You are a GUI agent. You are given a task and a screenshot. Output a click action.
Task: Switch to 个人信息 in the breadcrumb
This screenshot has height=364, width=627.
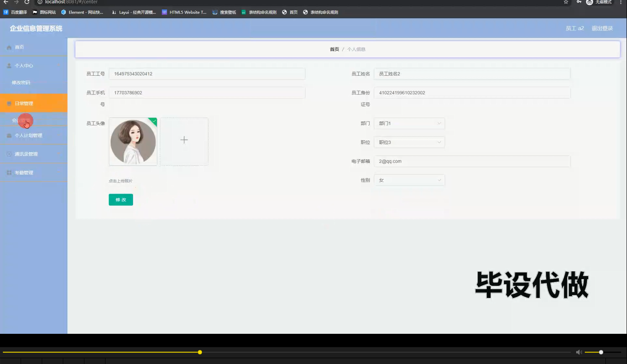[x=356, y=49]
